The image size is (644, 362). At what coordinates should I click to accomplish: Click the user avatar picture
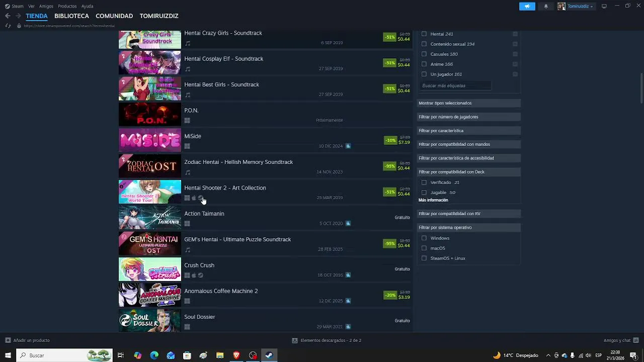(561, 7)
